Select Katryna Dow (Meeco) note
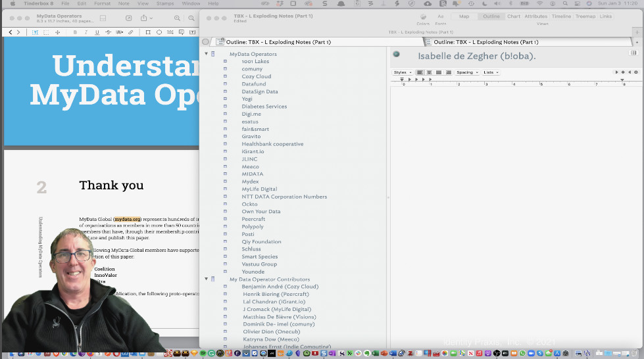The height and width of the screenshot is (359, 644). pos(270,339)
